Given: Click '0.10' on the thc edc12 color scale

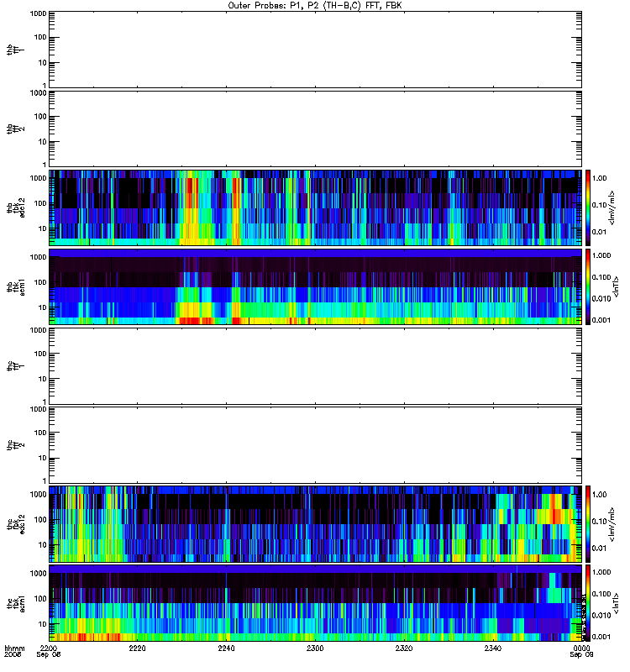Looking at the screenshot, I should click(x=600, y=521).
